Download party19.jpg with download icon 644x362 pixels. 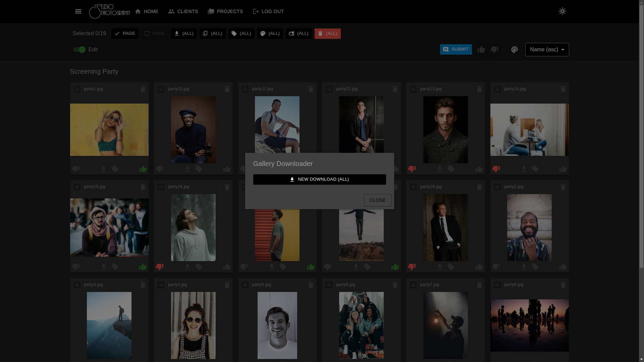tap(440, 267)
